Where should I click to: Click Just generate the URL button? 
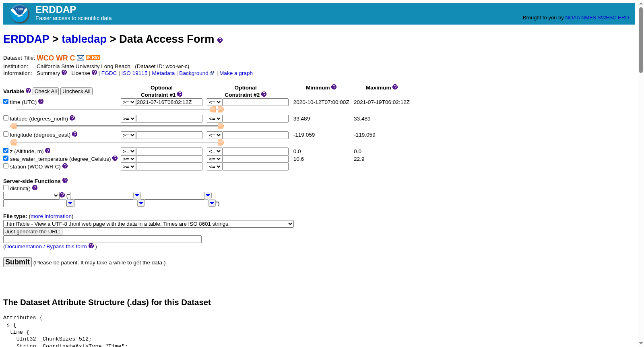point(33,232)
